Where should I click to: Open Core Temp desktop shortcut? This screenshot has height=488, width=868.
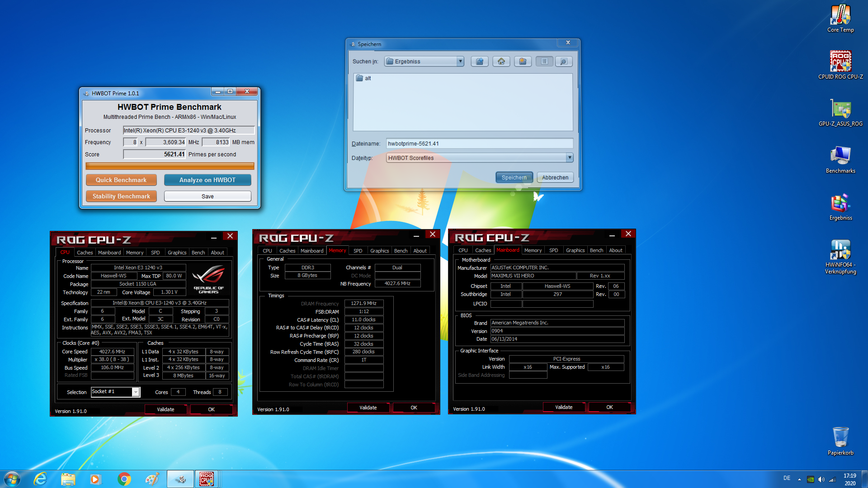840,19
